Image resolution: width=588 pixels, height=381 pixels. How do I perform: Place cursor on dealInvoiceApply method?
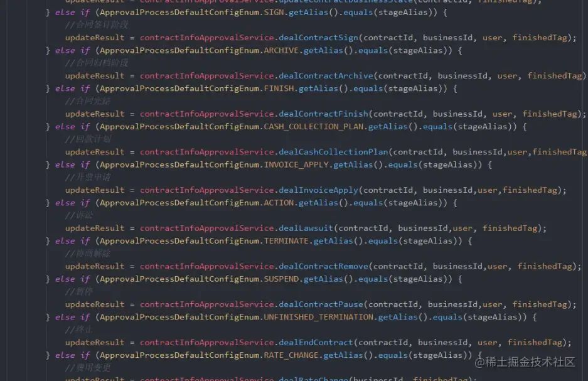(x=318, y=191)
